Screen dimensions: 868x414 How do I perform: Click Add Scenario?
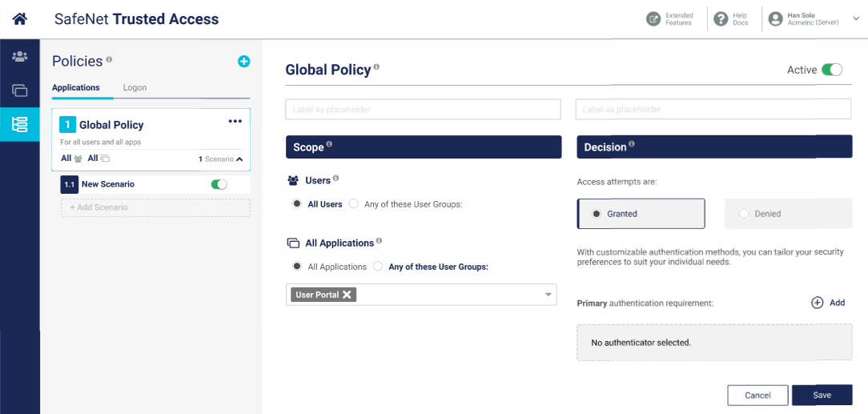coord(155,207)
